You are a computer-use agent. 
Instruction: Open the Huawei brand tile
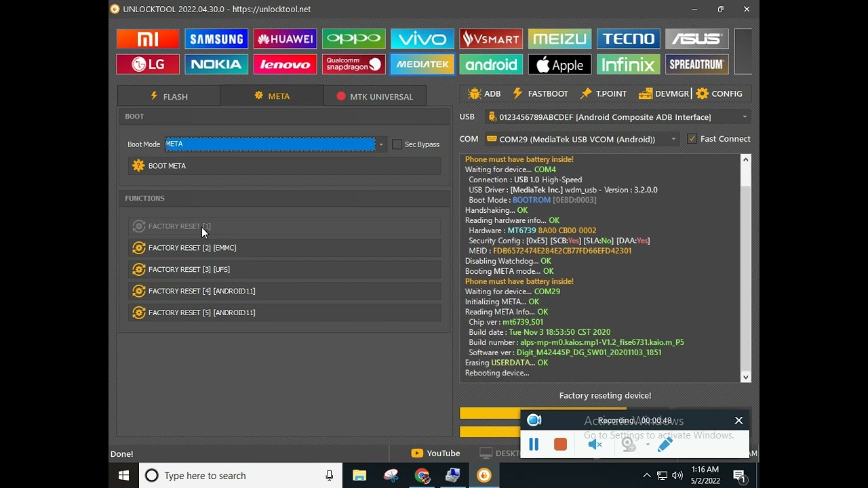pyautogui.click(x=285, y=39)
